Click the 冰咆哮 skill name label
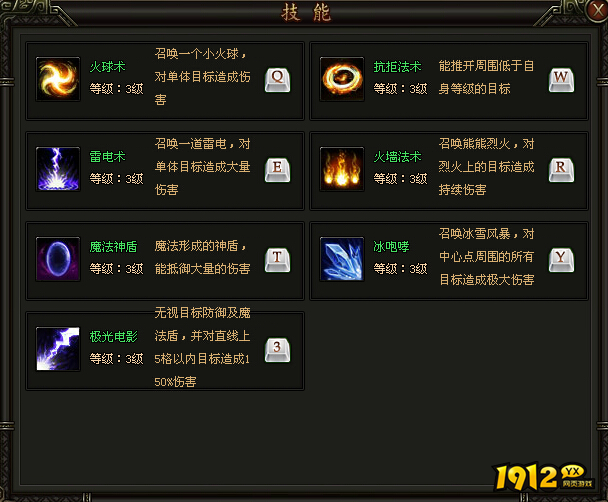This screenshot has width=608, height=502. (391, 247)
